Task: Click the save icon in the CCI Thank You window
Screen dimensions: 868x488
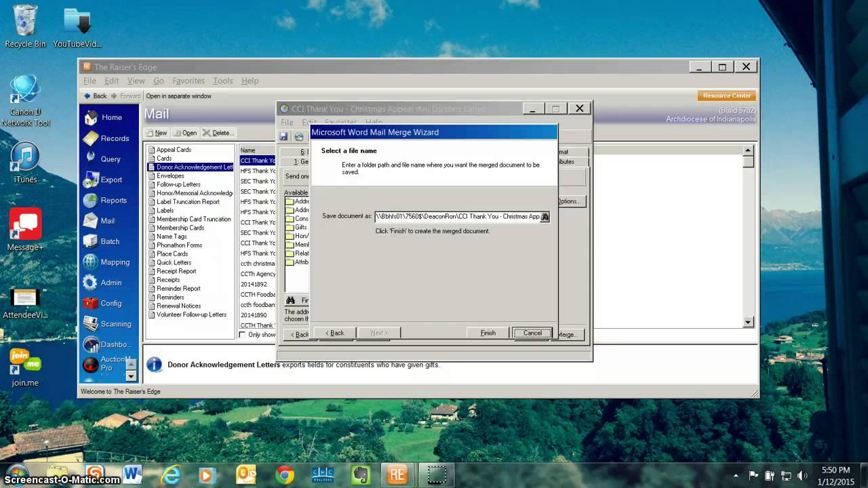Action: click(284, 137)
